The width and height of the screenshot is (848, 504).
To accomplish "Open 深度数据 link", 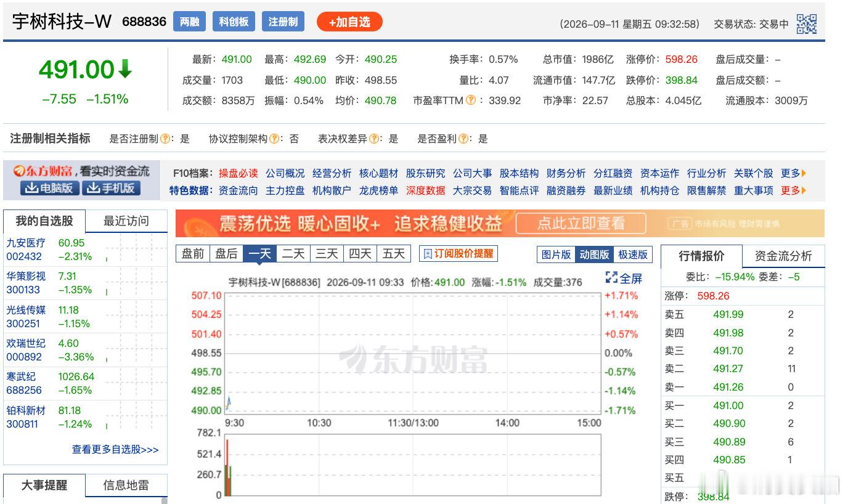I will click(x=426, y=190).
